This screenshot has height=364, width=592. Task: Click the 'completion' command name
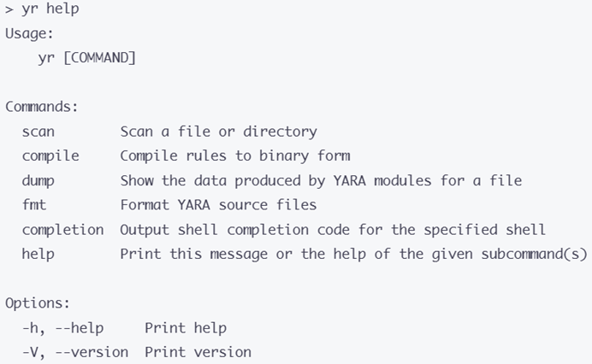[62, 230]
